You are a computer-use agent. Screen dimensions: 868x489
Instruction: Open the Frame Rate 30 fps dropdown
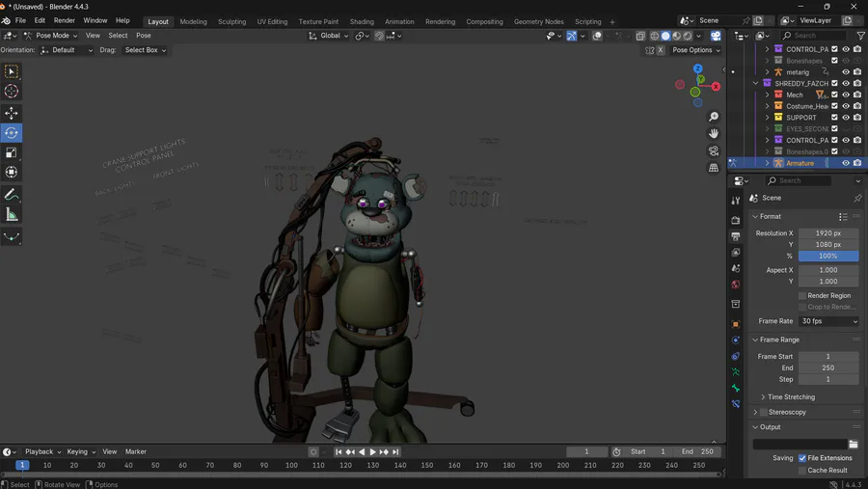pos(828,321)
